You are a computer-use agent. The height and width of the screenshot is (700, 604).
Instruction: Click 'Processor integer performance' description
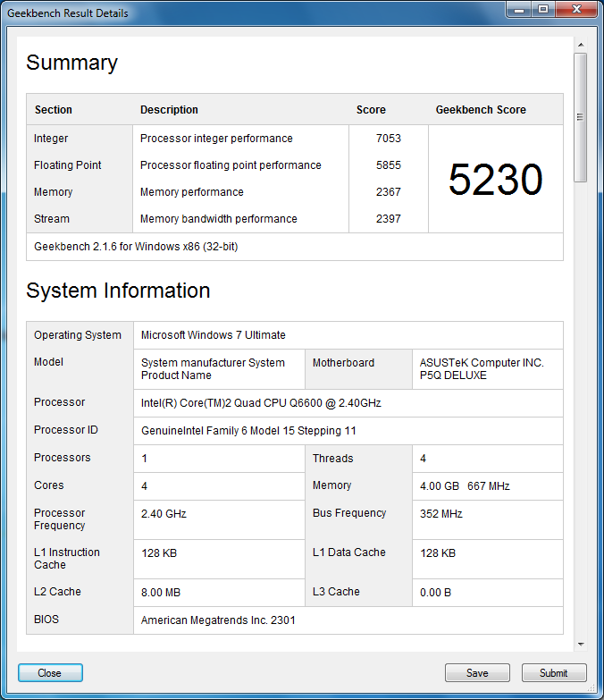click(216, 139)
